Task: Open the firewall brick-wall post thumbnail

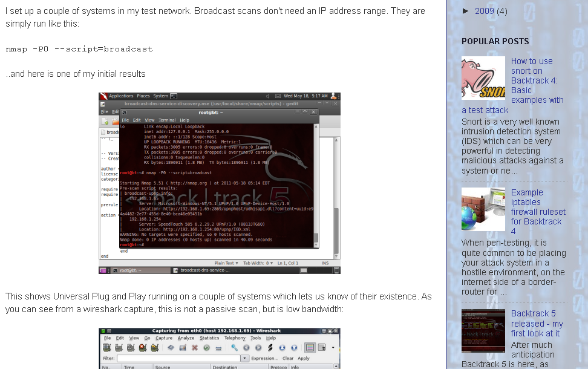Action: [x=483, y=209]
